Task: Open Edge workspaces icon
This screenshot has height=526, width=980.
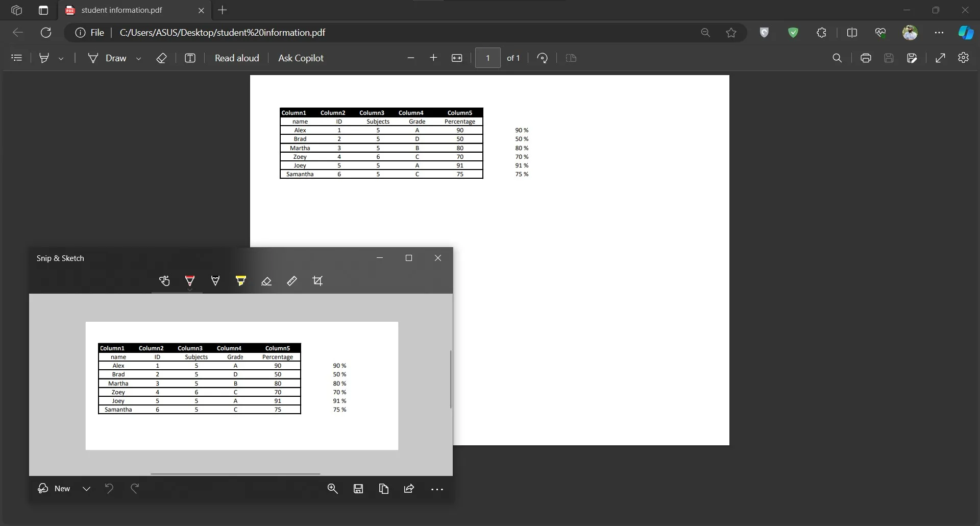Action: point(16,10)
